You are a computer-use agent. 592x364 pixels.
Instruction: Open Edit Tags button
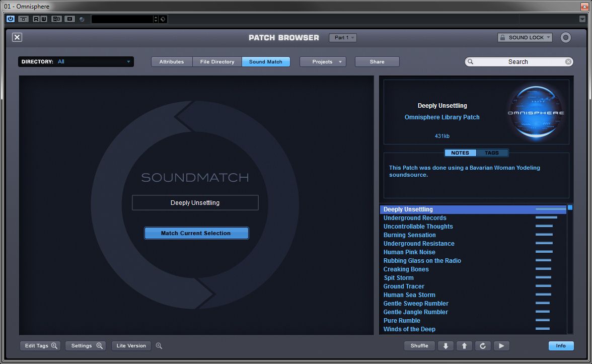click(x=40, y=346)
